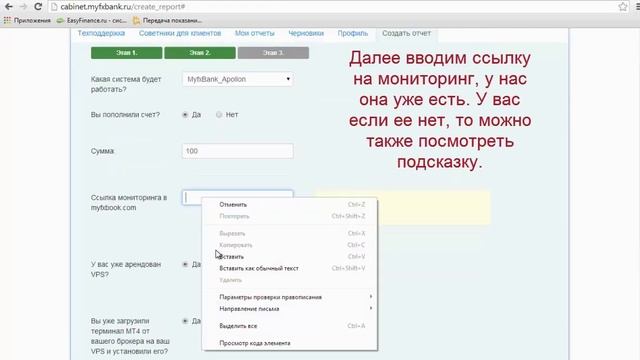The image size is (640, 360).
Task: Open Профиль tab
Action: (353, 33)
